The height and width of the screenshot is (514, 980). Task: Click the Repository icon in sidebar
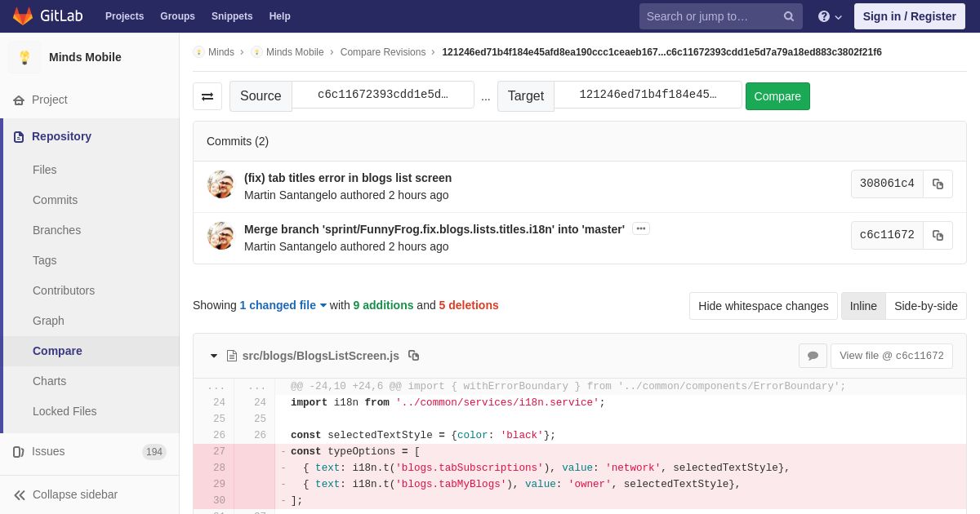coord(19,136)
